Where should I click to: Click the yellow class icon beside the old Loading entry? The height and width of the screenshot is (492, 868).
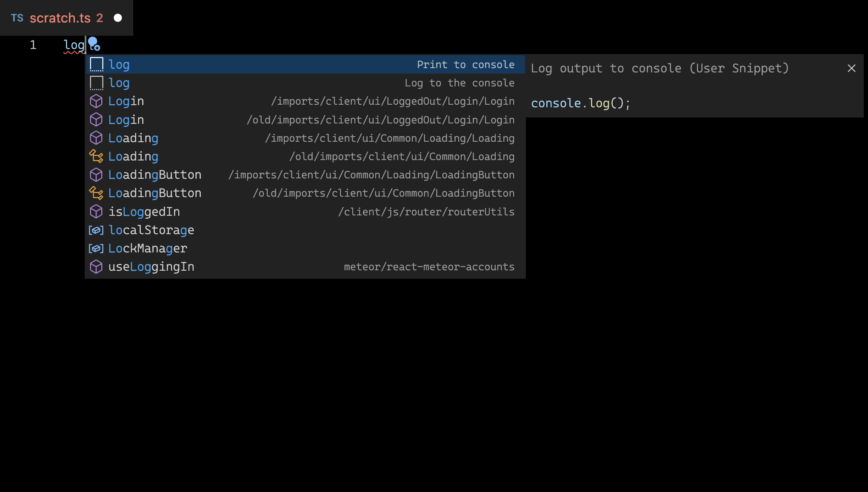(x=96, y=156)
